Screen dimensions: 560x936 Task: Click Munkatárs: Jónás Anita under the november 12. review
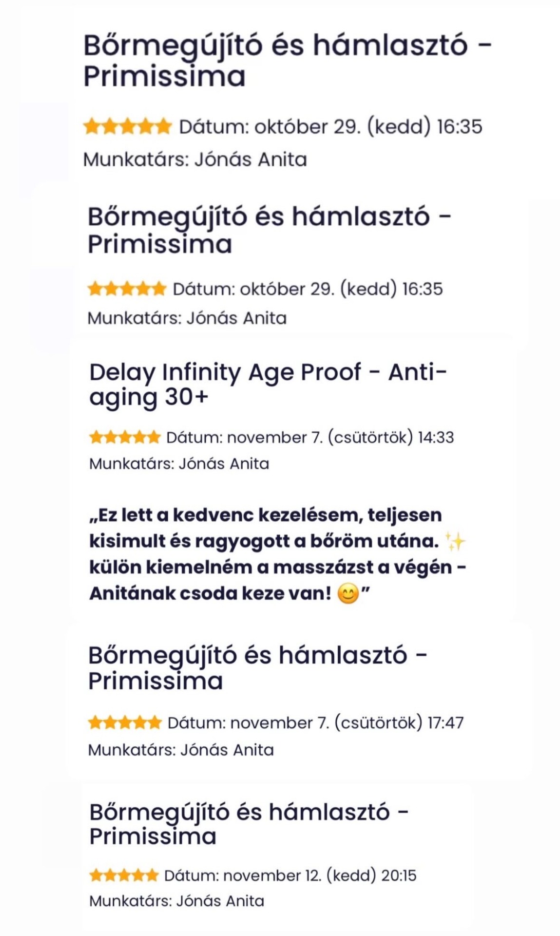176,901
